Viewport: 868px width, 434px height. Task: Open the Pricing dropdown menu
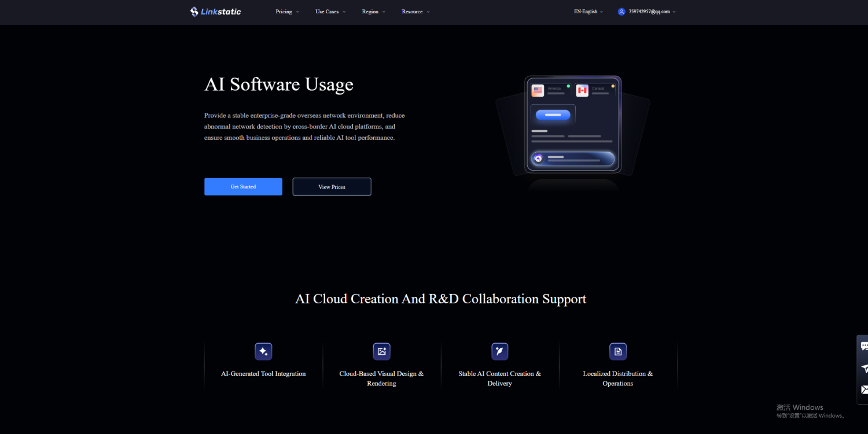pyautogui.click(x=288, y=12)
